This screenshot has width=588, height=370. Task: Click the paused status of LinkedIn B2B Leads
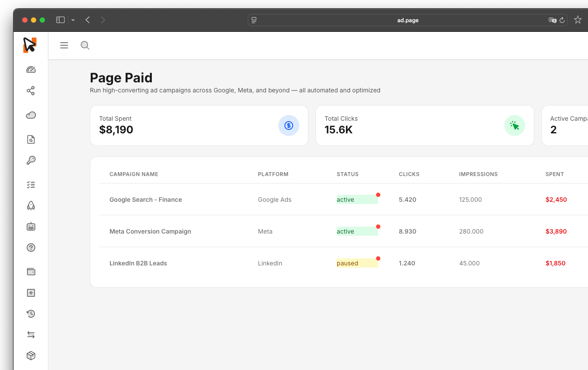(357, 263)
